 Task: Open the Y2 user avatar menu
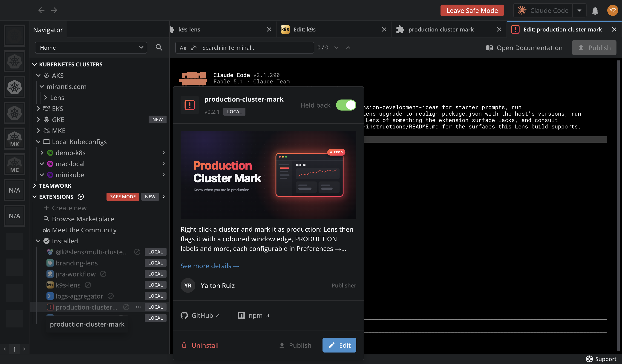pos(612,11)
